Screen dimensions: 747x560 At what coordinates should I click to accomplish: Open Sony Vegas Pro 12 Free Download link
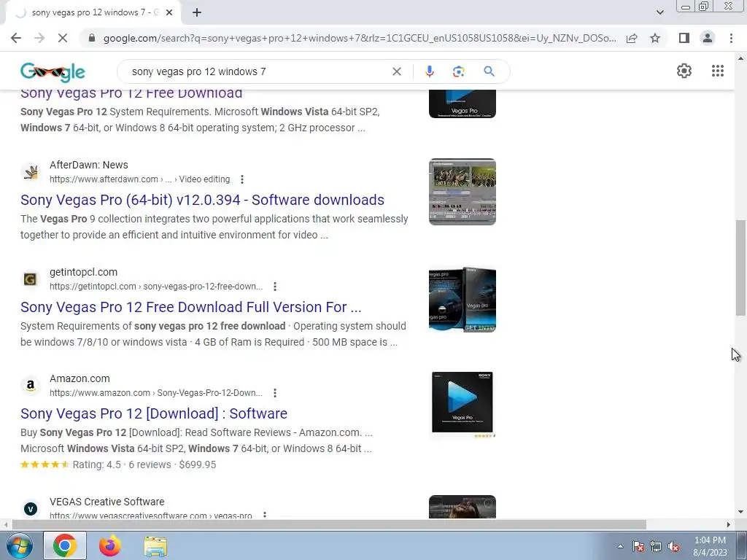coord(131,93)
